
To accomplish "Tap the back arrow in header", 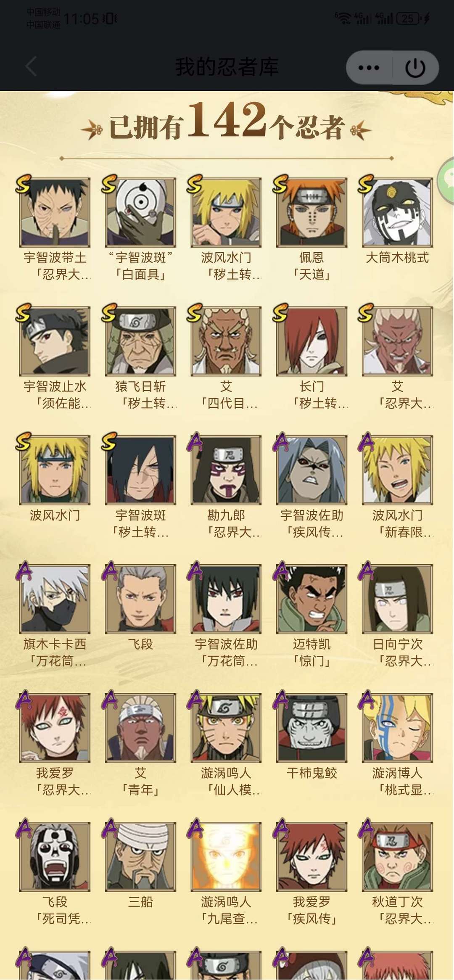I will (32, 67).
